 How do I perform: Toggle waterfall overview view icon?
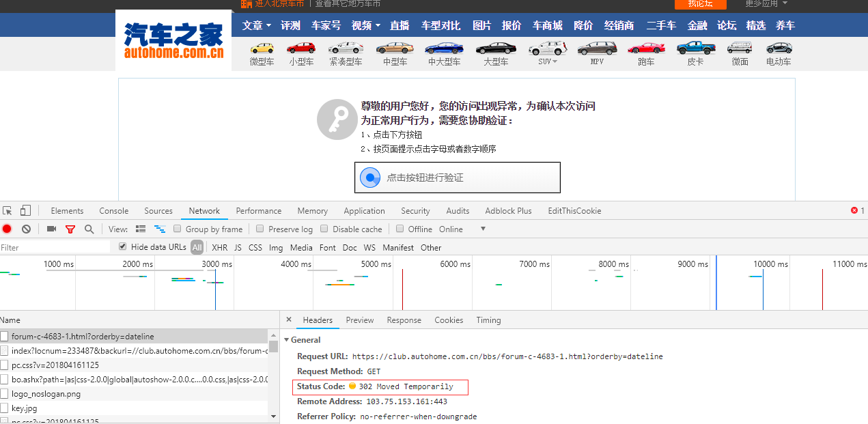tap(160, 229)
